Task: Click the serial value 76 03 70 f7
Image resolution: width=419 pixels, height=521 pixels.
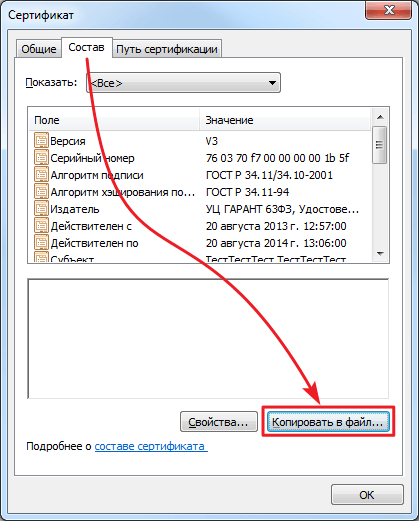Action: click(x=277, y=158)
